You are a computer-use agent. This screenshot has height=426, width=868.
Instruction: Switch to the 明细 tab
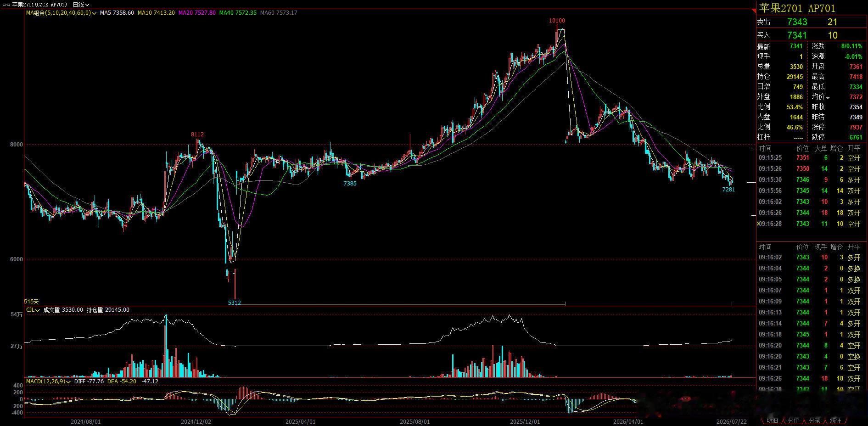tap(773, 420)
